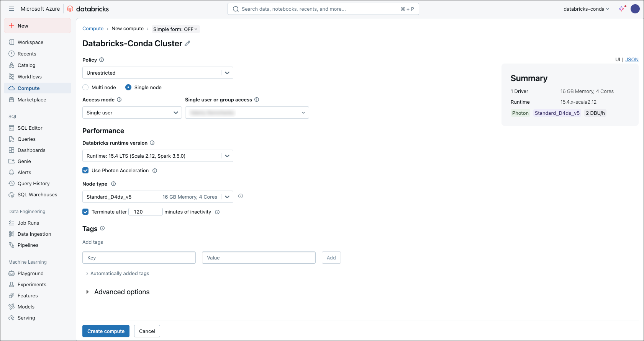This screenshot has height=341, width=644.
Task: Open the user avatar menu
Action: click(635, 9)
